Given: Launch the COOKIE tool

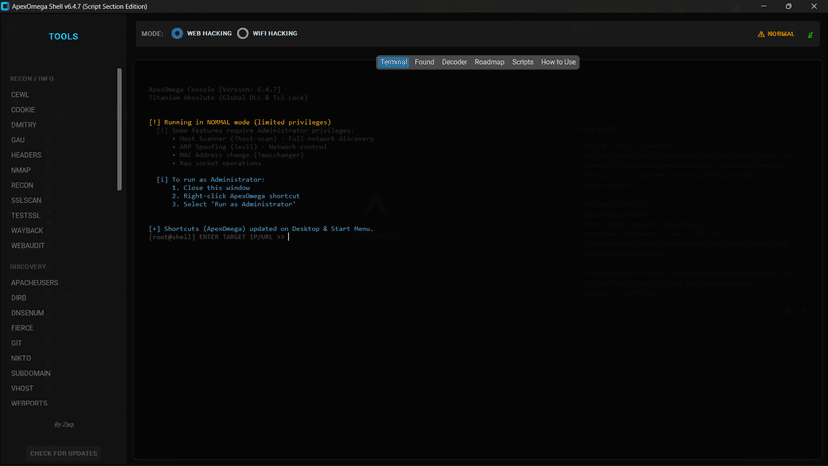Looking at the screenshot, I should [x=23, y=110].
